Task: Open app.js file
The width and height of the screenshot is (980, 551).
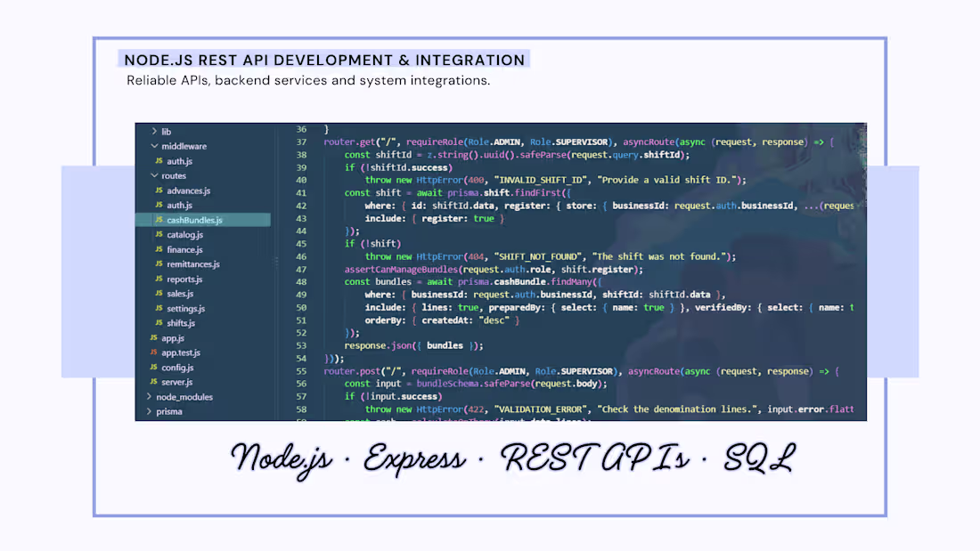Action: pyautogui.click(x=173, y=338)
